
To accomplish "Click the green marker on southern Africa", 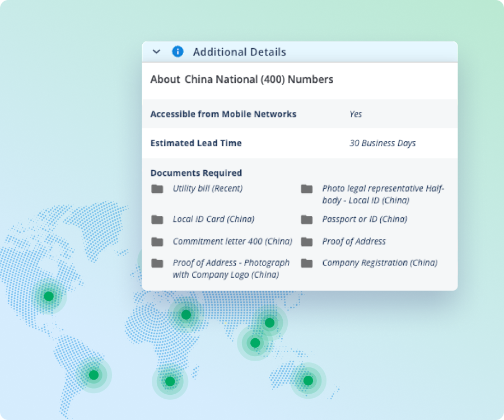I will [x=170, y=382].
